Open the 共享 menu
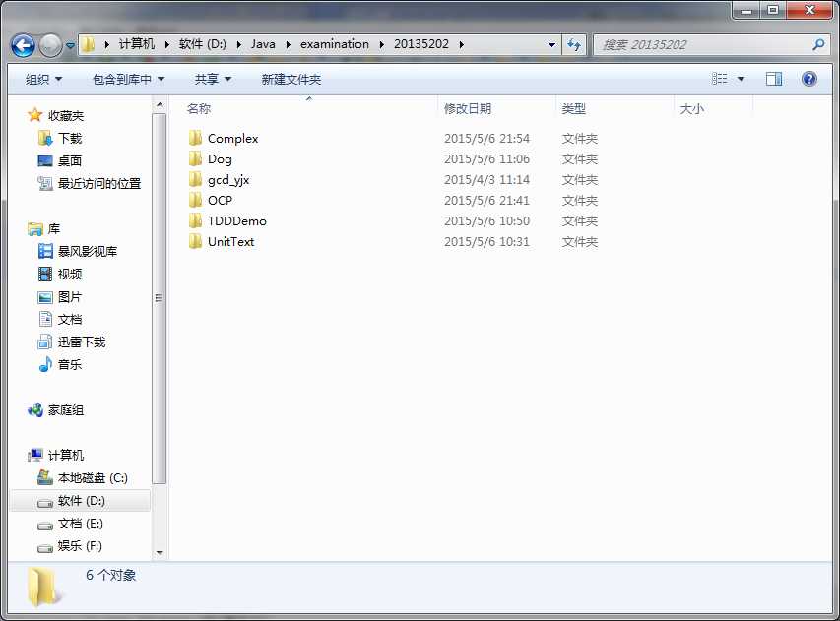The width and height of the screenshot is (840, 621). [x=213, y=80]
